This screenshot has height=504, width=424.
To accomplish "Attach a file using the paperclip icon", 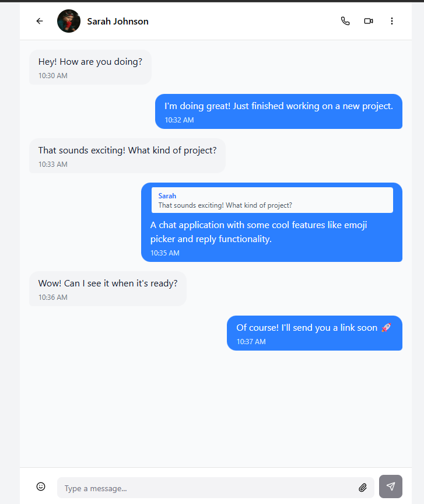I will [x=362, y=487].
